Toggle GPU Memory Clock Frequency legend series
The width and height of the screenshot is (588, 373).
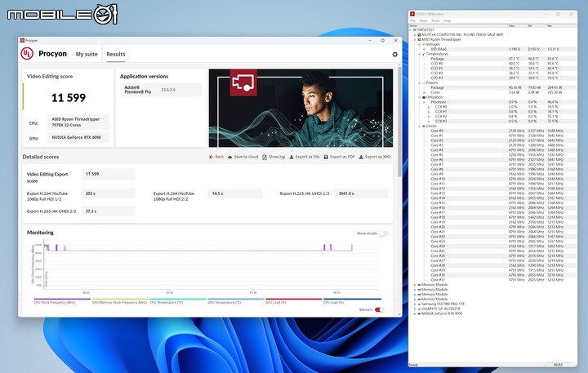[x=120, y=301]
